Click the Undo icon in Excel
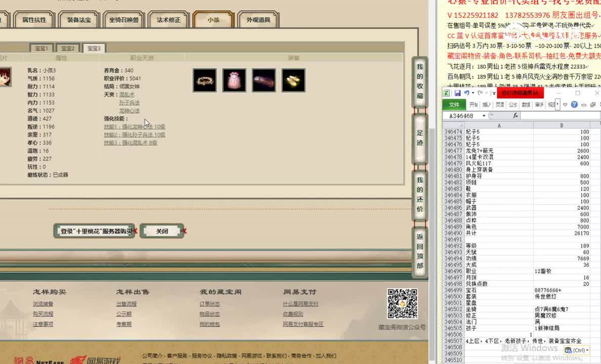 coord(467,94)
